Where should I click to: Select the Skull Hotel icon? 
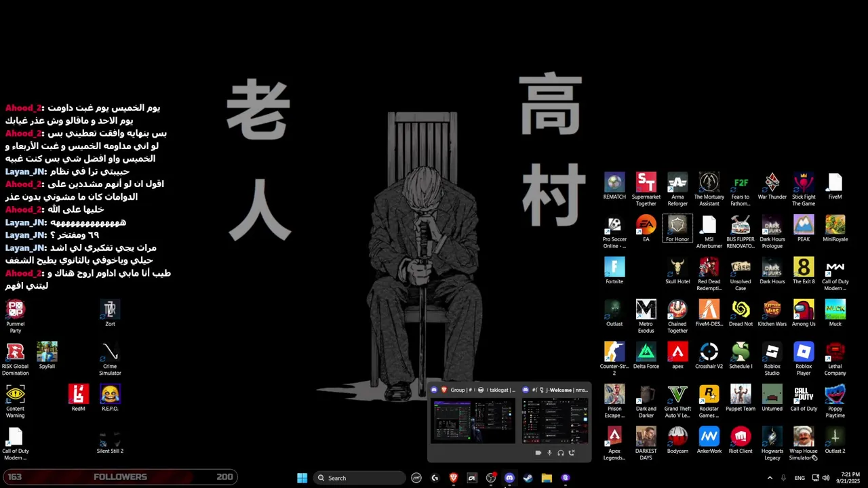point(677,271)
